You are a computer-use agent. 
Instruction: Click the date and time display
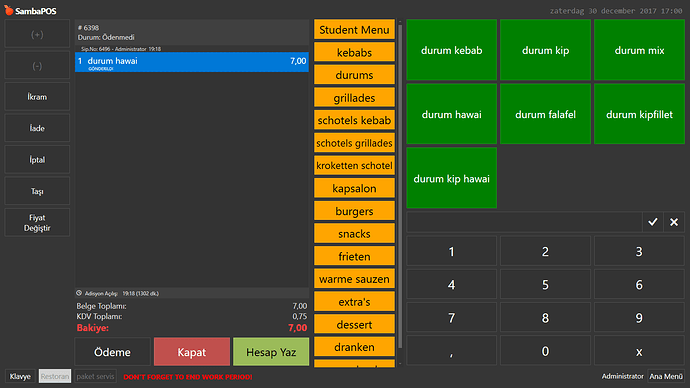point(616,11)
